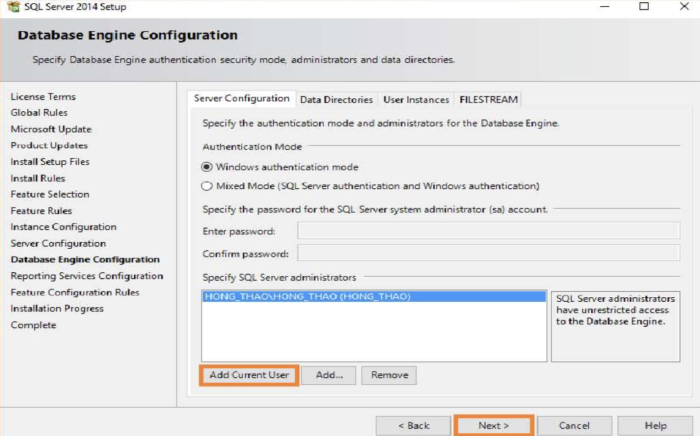Click the Enter password field
Image resolution: width=700 pixels, height=436 pixels.
[x=488, y=231]
